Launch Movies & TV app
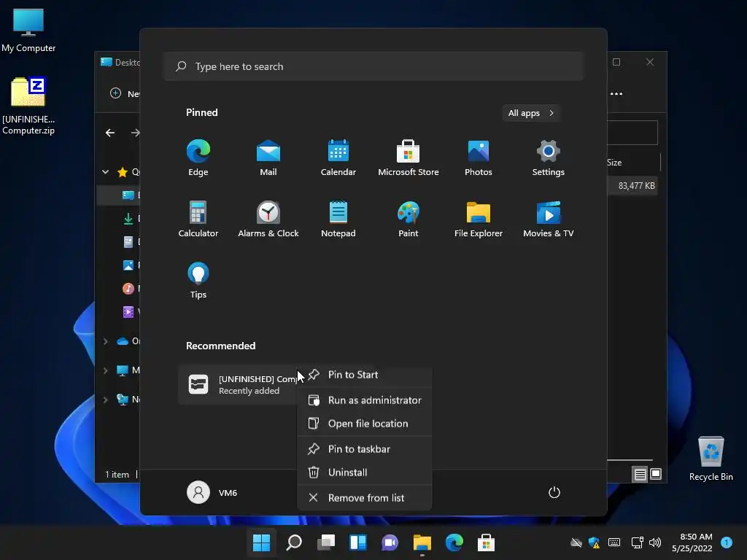This screenshot has height=560, width=747. (x=549, y=219)
